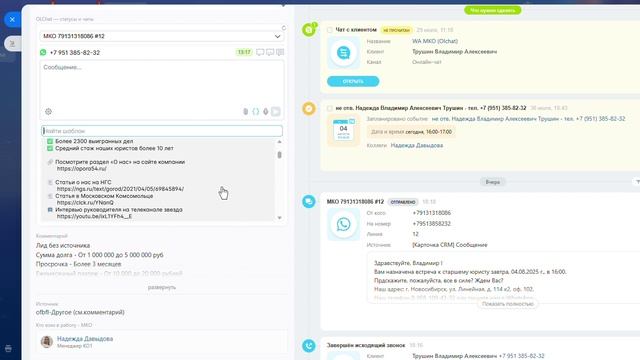This screenshot has width=640, height=360.
Task: Click event time 'сегодня, 16:00-17:00'
Action: click(428, 132)
